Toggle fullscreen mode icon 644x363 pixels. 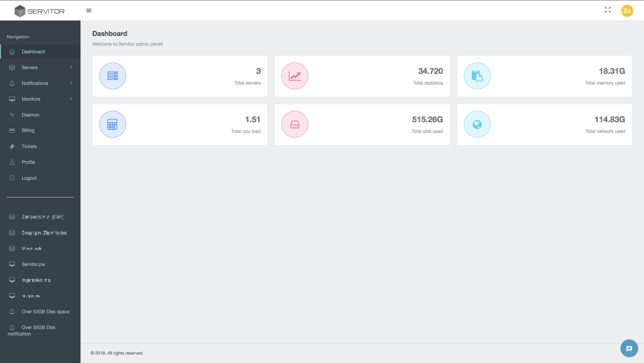(608, 10)
